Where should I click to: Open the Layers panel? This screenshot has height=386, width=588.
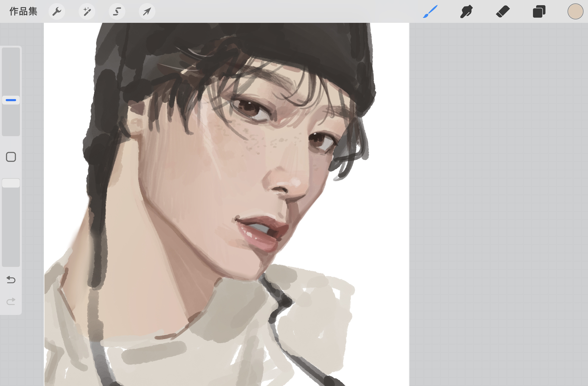pyautogui.click(x=539, y=11)
